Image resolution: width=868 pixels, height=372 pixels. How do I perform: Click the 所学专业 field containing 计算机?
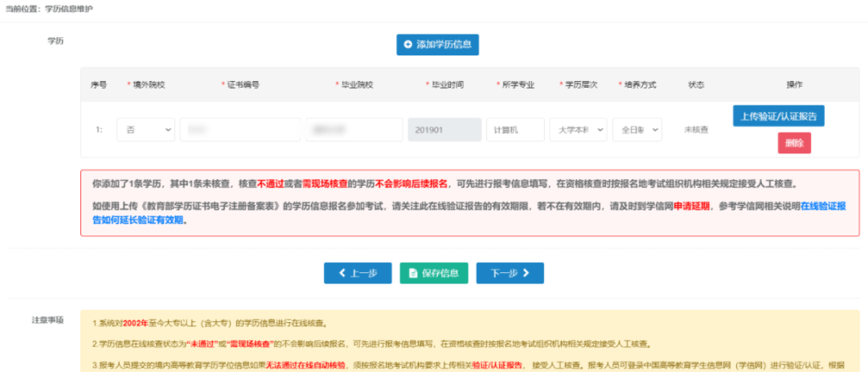pos(515,129)
